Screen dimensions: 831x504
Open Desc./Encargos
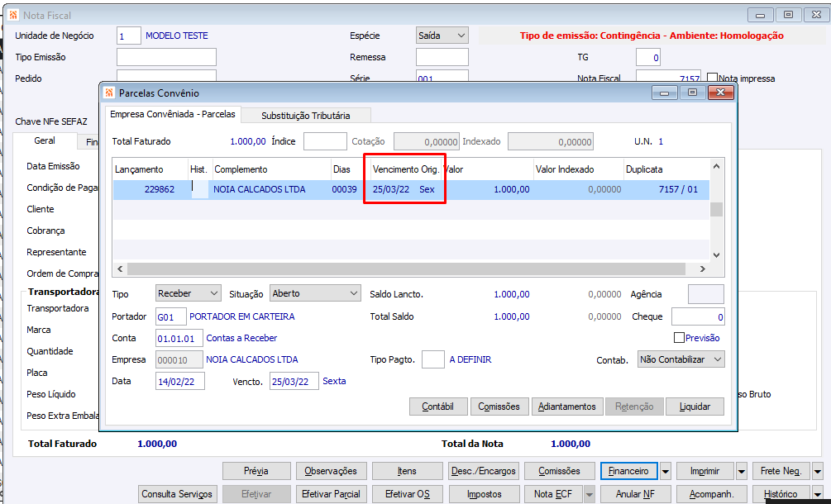tap(484, 471)
